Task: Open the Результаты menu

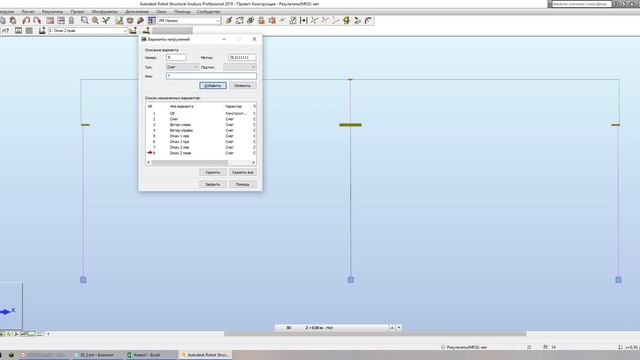Action: (53, 12)
